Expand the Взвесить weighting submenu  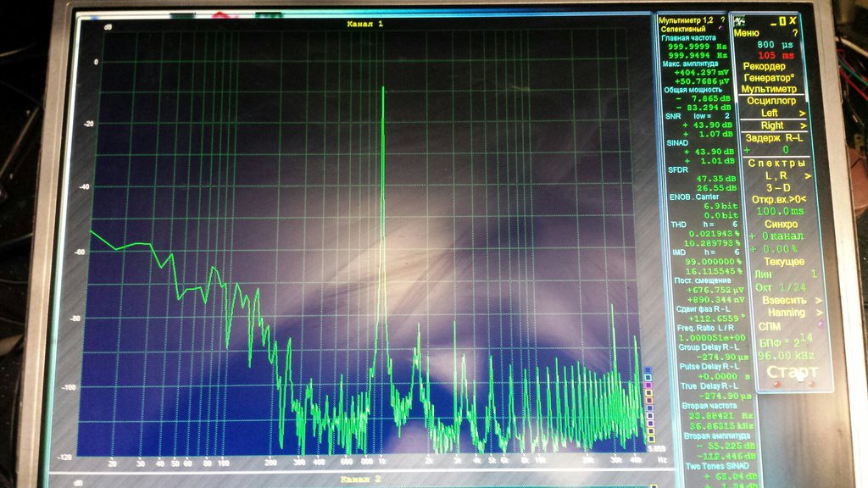coord(818,301)
